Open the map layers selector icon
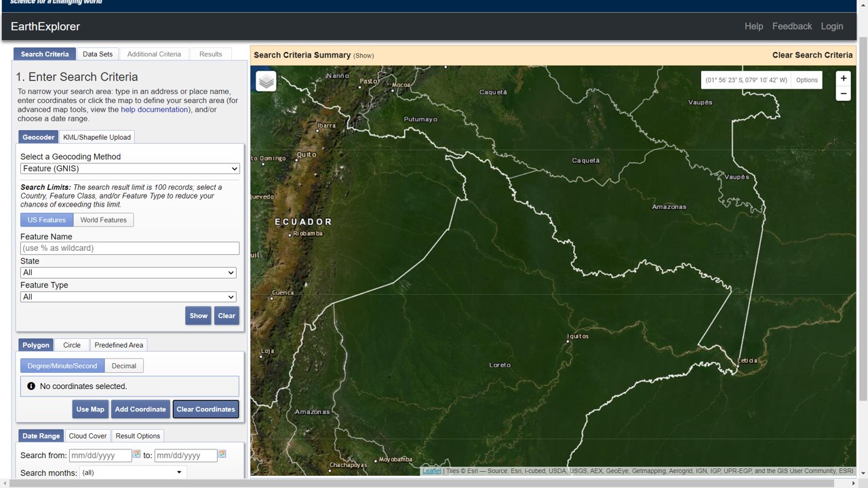The height and width of the screenshot is (488, 868). (266, 81)
